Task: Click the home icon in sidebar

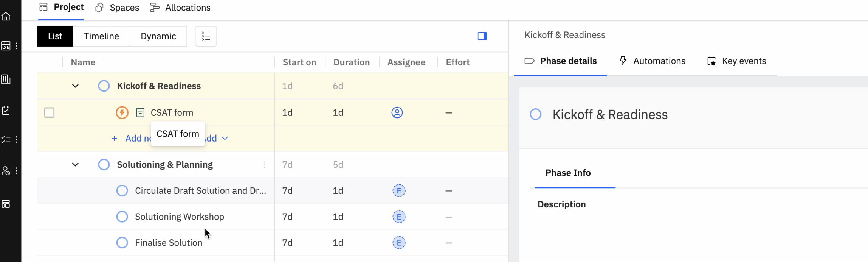Action: click(6, 16)
